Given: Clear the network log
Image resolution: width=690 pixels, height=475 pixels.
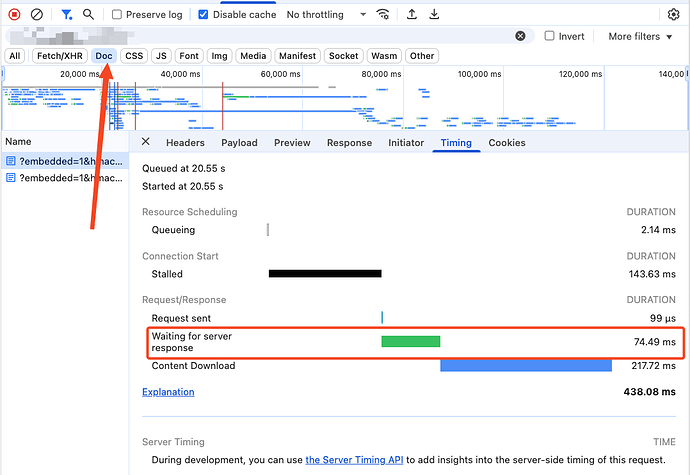Looking at the screenshot, I should click(x=37, y=15).
